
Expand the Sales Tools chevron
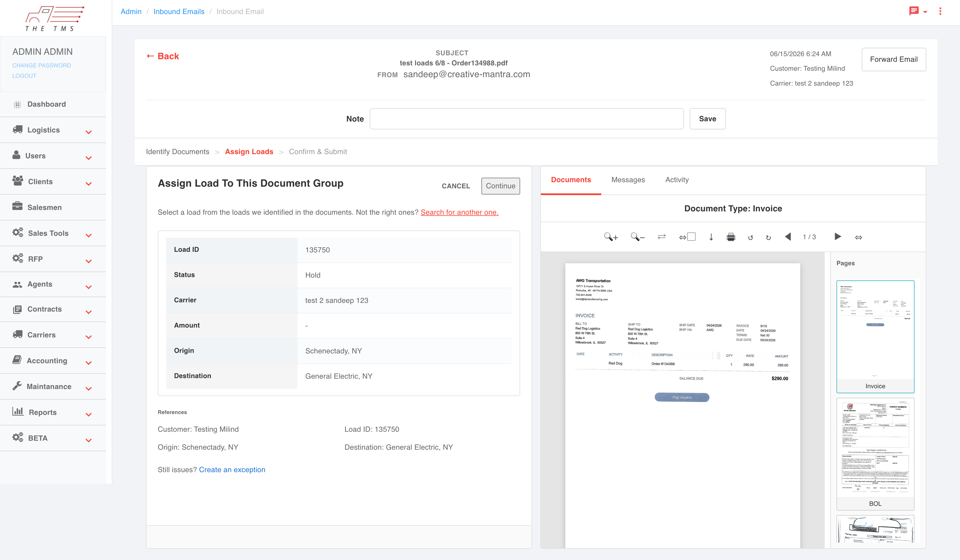pyautogui.click(x=89, y=236)
